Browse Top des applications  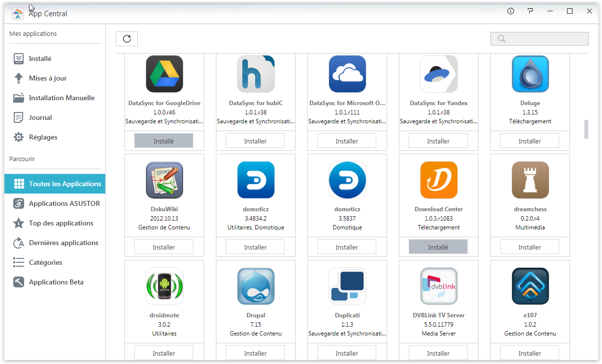click(55, 223)
